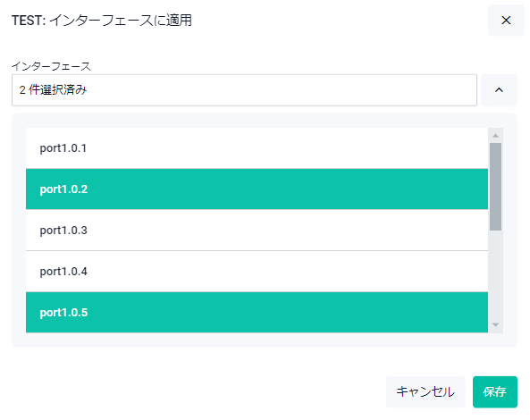Click scrollbar track below the thumb
530x420 pixels.
pos(495,274)
